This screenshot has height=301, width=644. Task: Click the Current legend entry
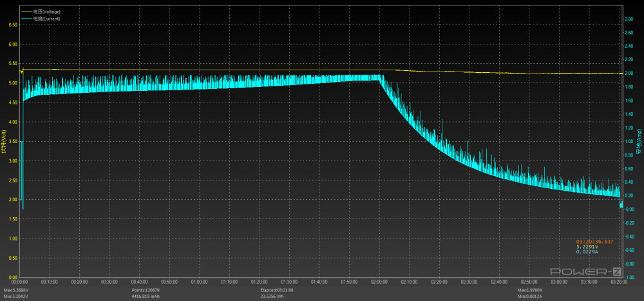(x=47, y=19)
